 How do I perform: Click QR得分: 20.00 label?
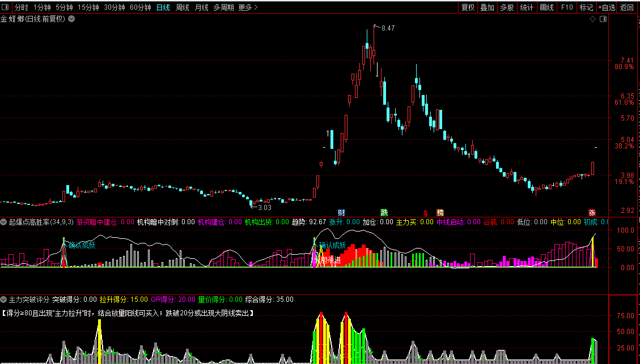click(x=173, y=299)
